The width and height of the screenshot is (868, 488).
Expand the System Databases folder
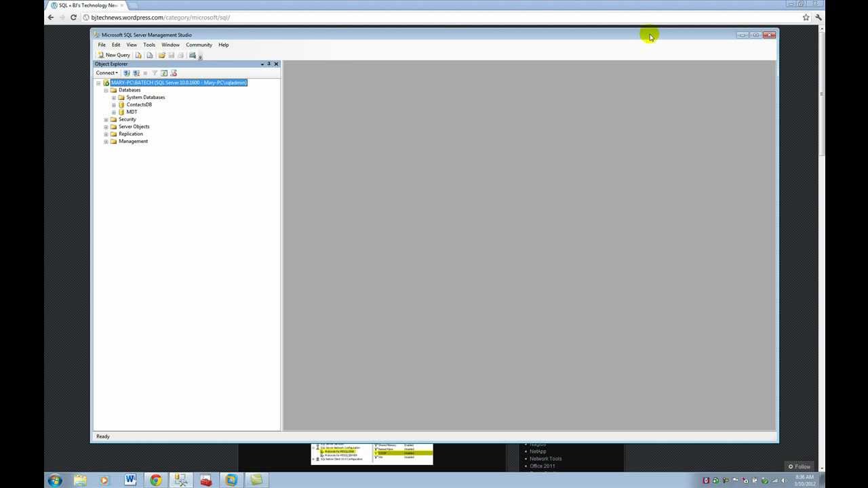[x=114, y=98]
